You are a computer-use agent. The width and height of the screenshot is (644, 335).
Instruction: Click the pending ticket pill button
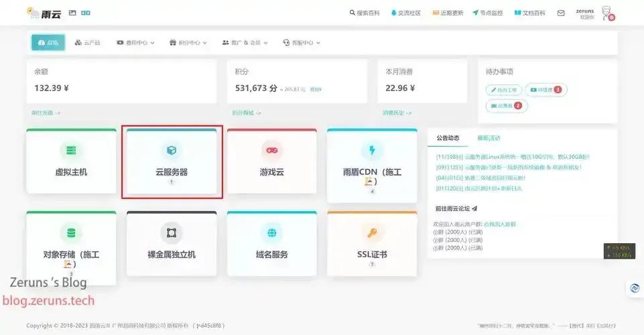[503, 90]
